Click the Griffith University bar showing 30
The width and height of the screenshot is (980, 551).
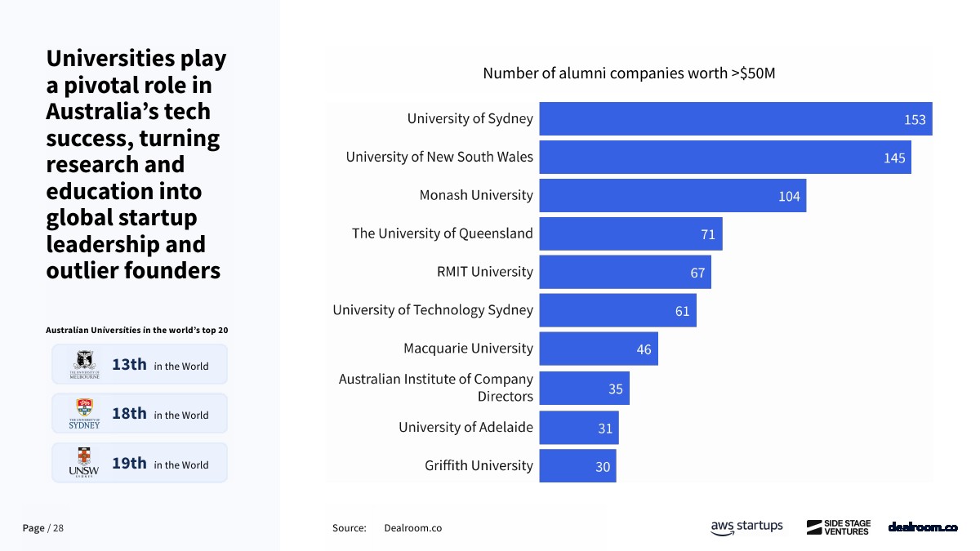[577, 466]
